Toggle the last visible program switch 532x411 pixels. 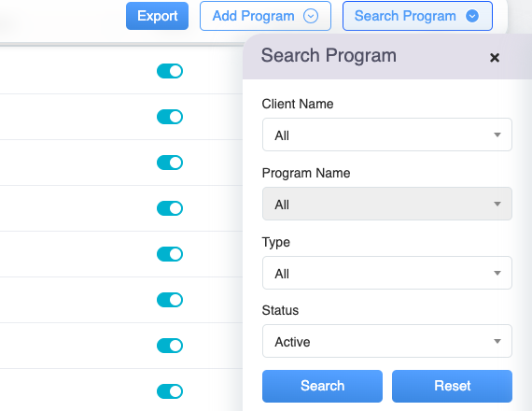pos(170,391)
